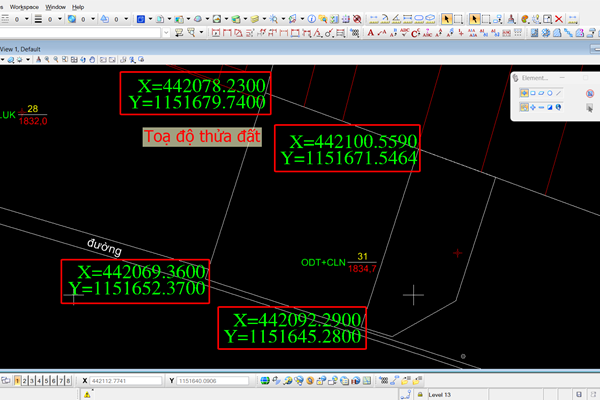Toggle view 8 in View Groups
Image resolution: width=600 pixels, height=400 pixels.
(x=68, y=381)
